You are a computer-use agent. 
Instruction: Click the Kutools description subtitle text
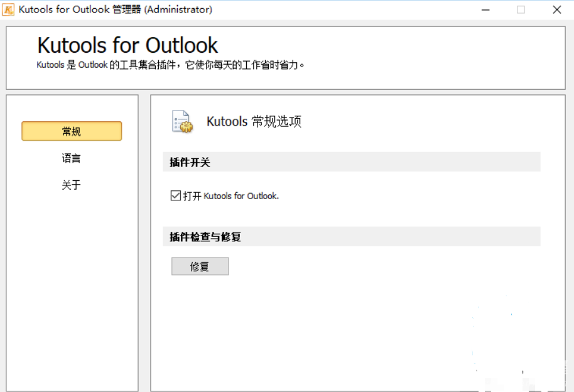point(170,65)
